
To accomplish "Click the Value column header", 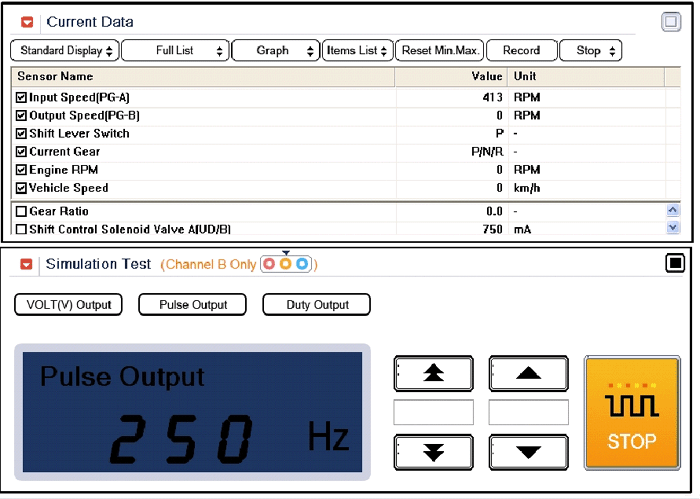I will click(x=451, y=76).
